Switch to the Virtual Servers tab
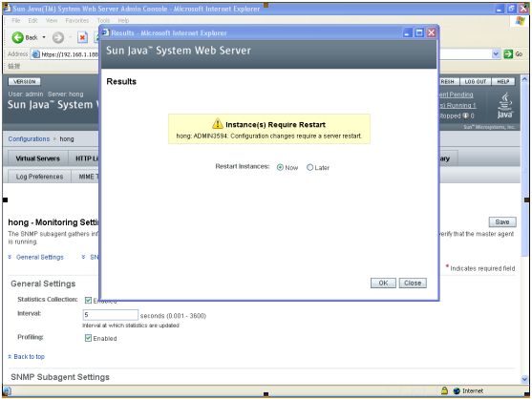 (37, 158)
